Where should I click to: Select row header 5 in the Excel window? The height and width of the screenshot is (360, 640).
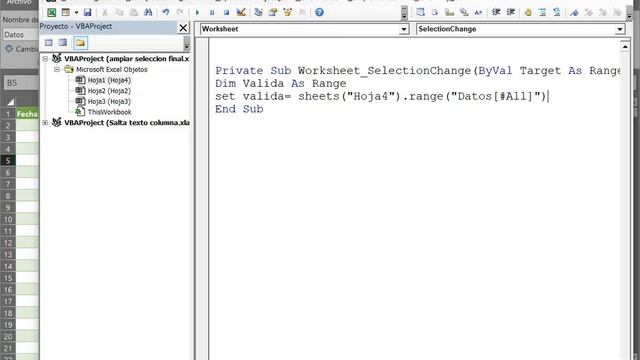click(x=8, y=160)
